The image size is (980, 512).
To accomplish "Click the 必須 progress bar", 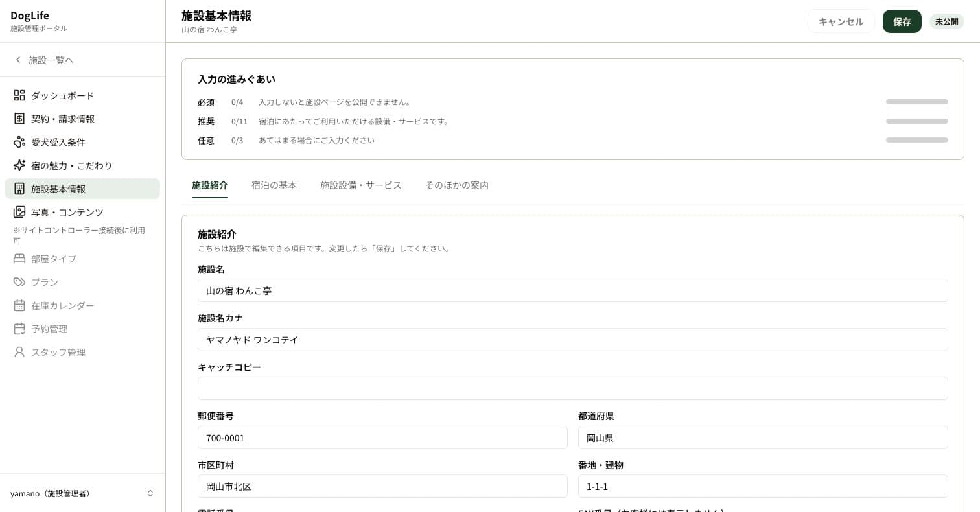I will [917, 102].
